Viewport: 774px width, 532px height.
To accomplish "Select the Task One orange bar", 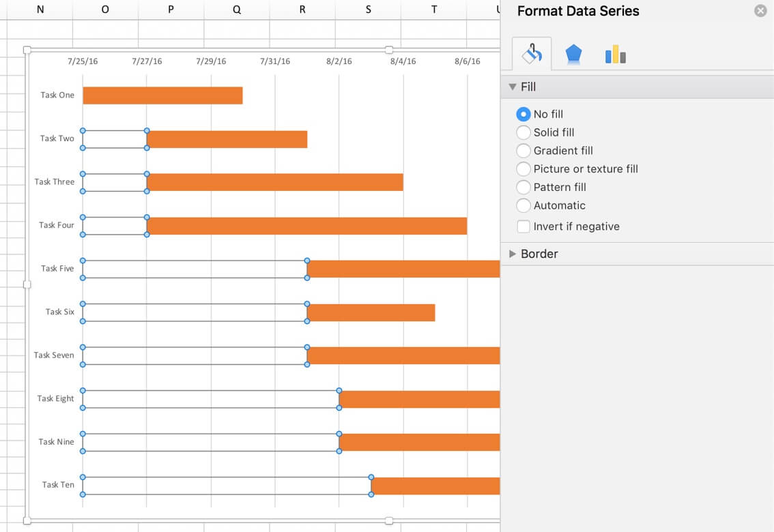I will click(162, 95).
